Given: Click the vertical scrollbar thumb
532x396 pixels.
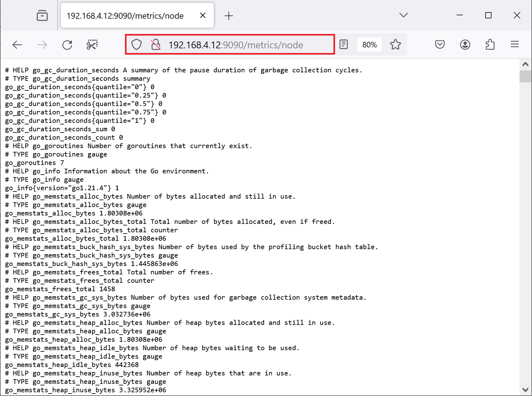Looking at the screenshot, I should pyautogui.click(x=525, y=76).
